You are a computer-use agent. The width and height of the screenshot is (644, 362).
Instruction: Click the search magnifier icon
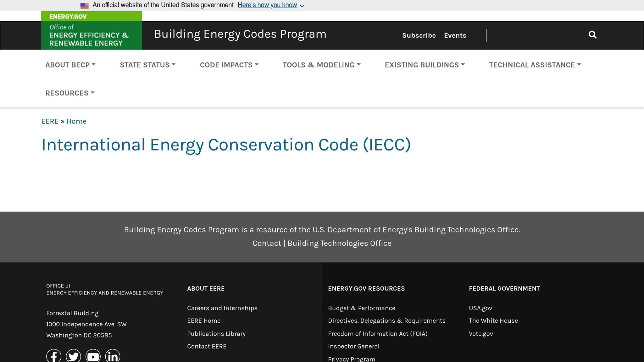[592, 35]
